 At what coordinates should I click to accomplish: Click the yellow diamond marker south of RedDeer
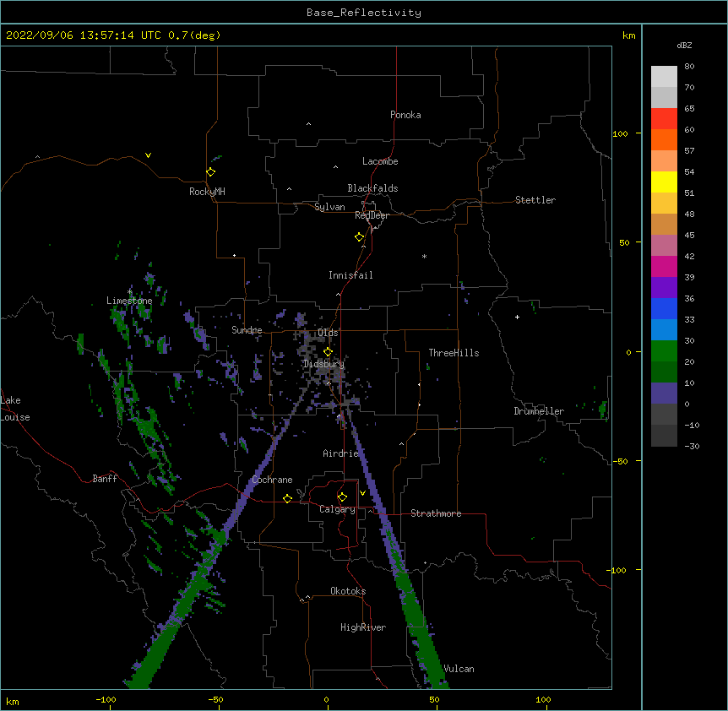tap(360, 237)
